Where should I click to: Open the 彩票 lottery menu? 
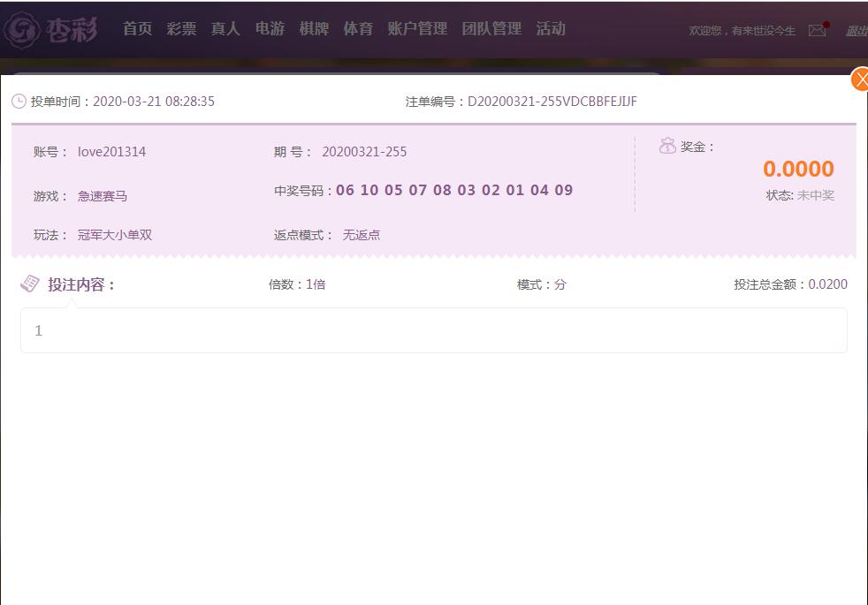181,29
